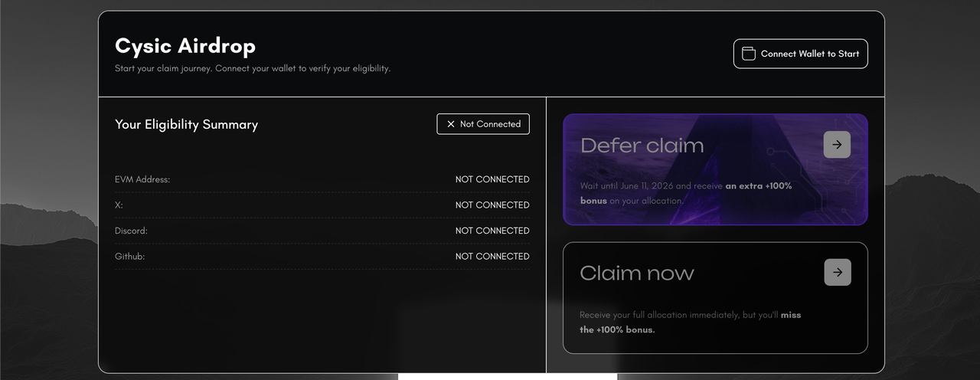Screen dimensions: 980x380
Task: Click the Github row label
Action: click(x=129, y=257)
